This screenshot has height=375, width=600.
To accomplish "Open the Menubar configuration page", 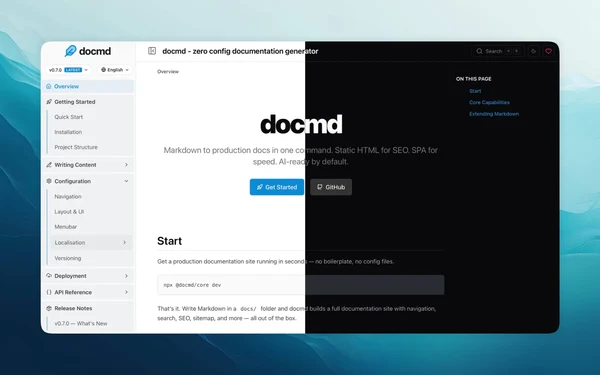I will (65, 227).
